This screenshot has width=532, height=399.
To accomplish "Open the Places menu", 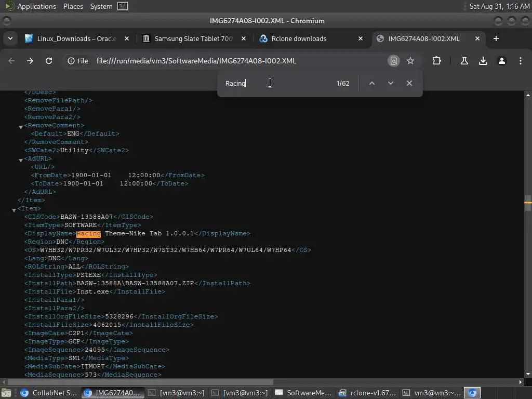I will coord(73,6).
